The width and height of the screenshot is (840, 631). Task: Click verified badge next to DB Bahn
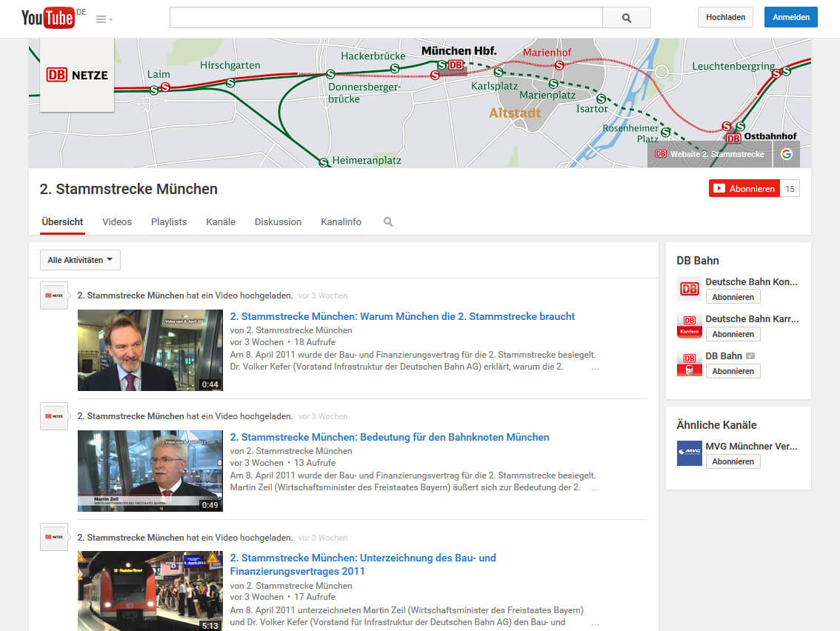pos(750,355)
